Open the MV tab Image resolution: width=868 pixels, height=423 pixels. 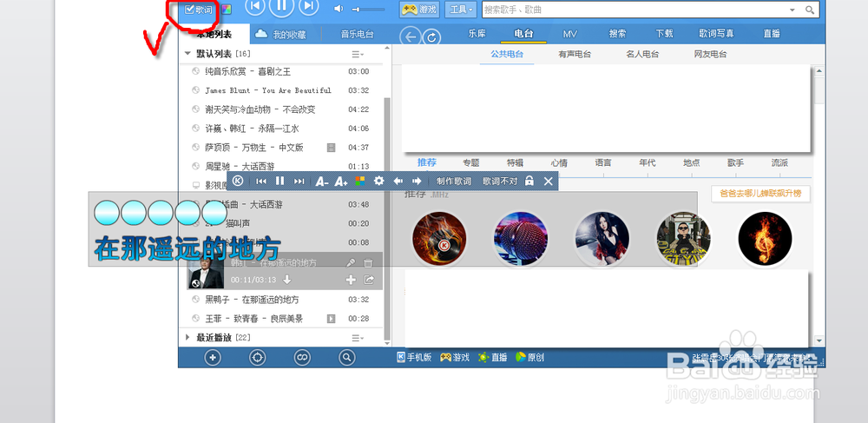570,34
